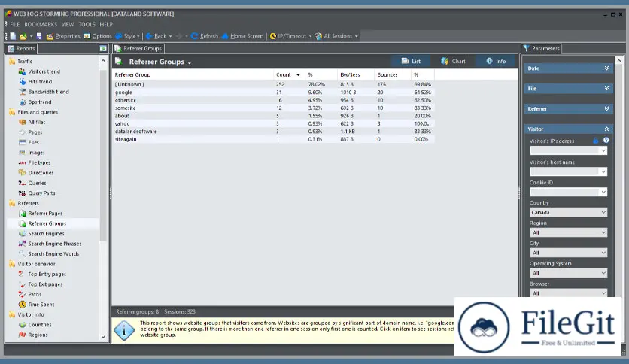Click the Refresh toolbar button
The height and width of the screenshot is (364, 629).
pos(205,36)
